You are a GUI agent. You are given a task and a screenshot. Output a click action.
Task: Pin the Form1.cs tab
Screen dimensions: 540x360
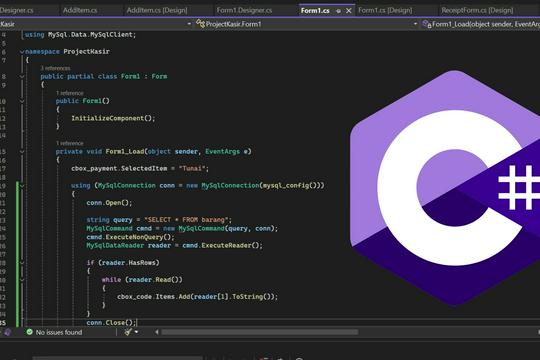coord(339,11)
